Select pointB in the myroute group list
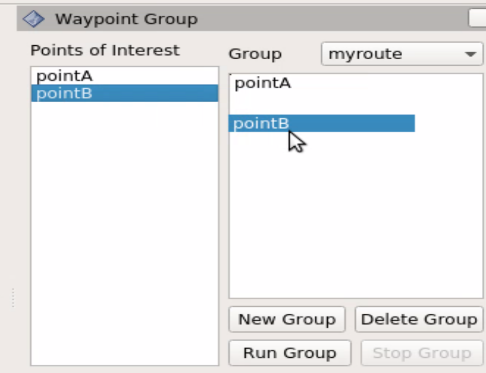Screen dimensions: 486x373 coord(322,123)
